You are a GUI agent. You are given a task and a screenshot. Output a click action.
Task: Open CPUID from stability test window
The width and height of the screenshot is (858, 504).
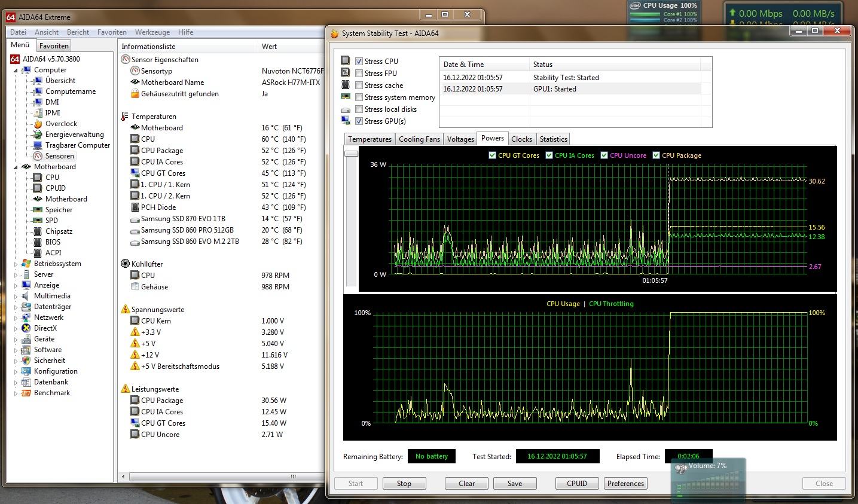576,483
